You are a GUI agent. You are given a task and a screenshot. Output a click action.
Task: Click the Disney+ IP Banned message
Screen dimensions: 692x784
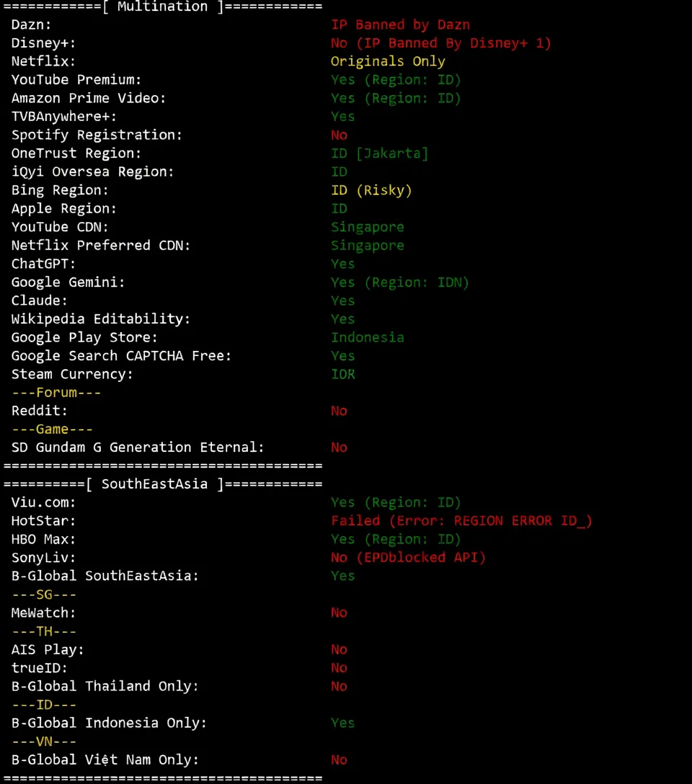tap(441, 43)
